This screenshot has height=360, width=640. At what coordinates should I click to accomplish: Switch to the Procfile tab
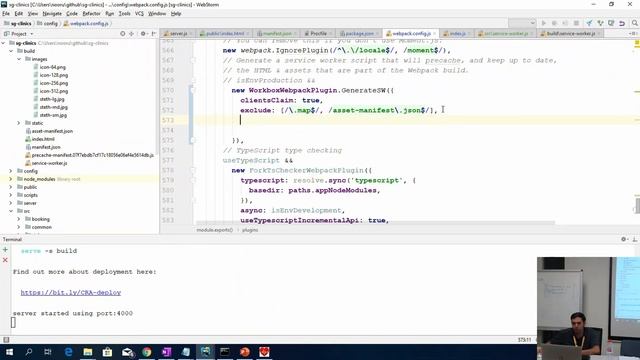coord(318,33)
